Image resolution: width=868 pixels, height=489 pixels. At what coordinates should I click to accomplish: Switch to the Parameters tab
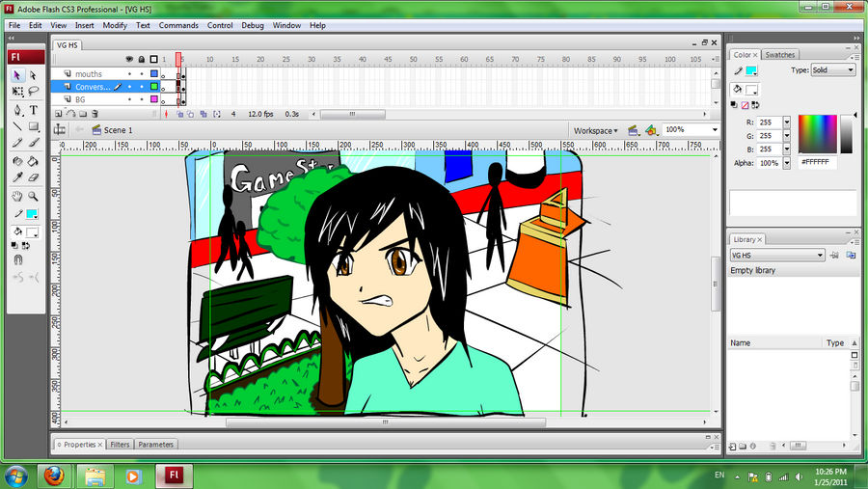tap(156, 445)
